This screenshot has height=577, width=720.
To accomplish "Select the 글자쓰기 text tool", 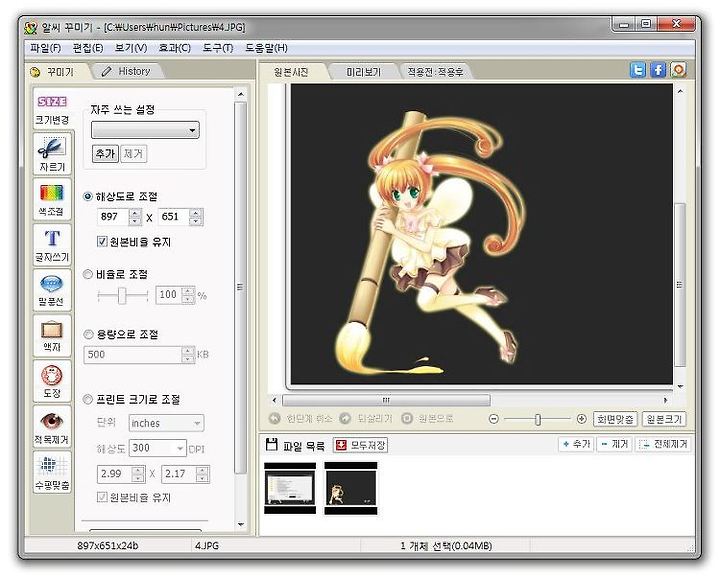I will (52, 245).
